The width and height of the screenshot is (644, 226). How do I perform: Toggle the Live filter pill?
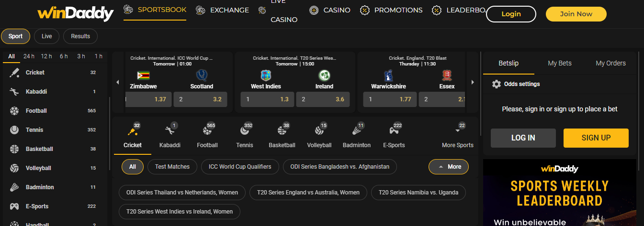[x=46, y=36]
